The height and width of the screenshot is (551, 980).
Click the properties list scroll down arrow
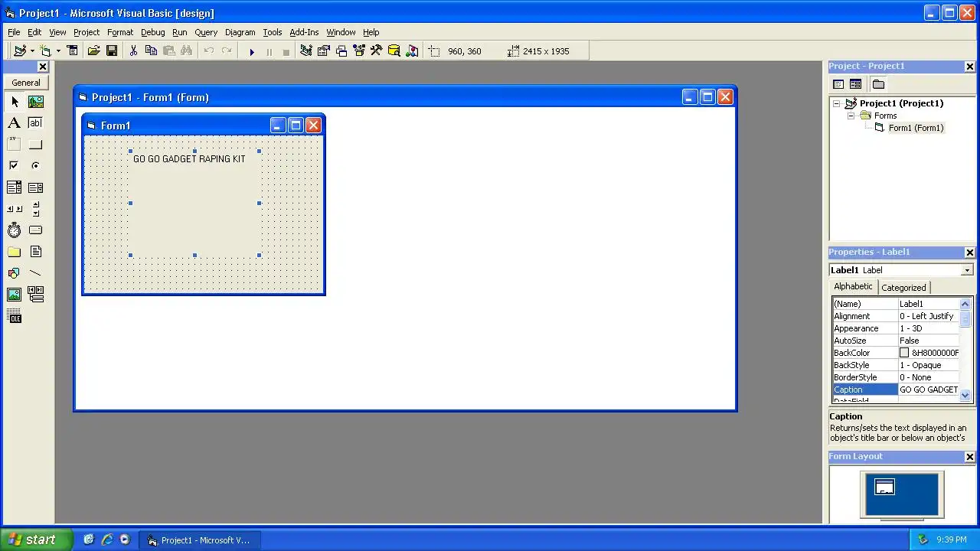point(965,395)
